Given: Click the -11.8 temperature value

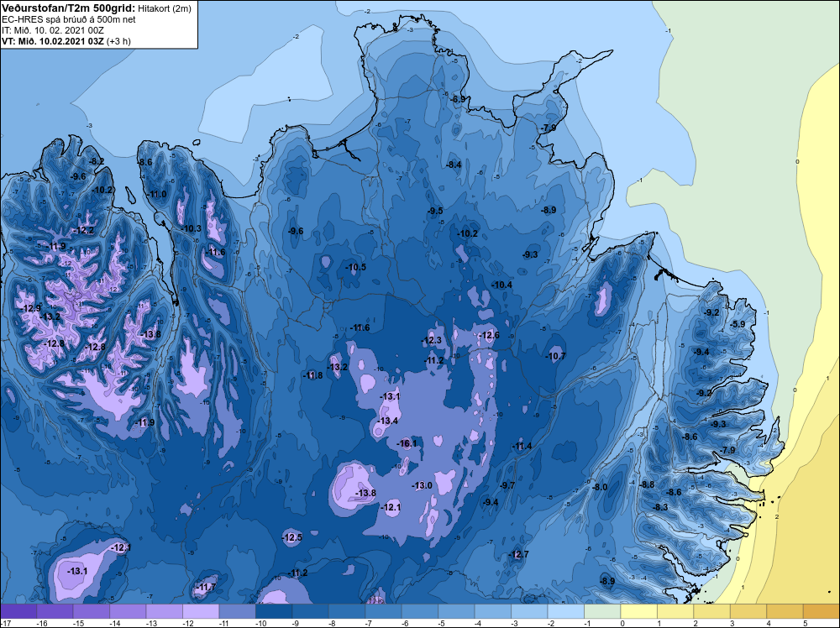Looking at the screenshot, I should coord(312,375).
